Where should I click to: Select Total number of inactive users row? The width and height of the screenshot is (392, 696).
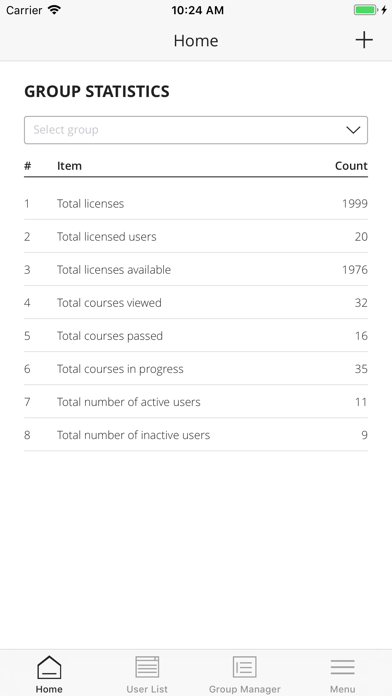click(x=196, y=435)
